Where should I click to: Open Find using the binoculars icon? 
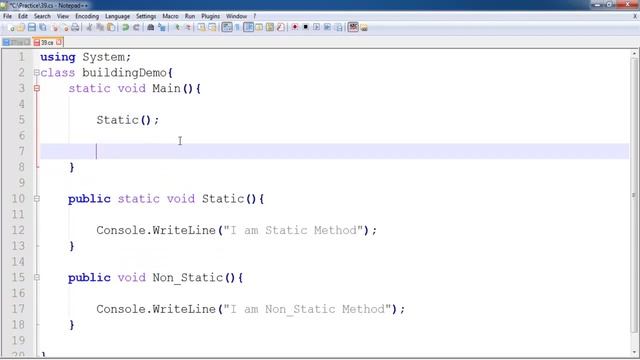(x=150, y=27)
